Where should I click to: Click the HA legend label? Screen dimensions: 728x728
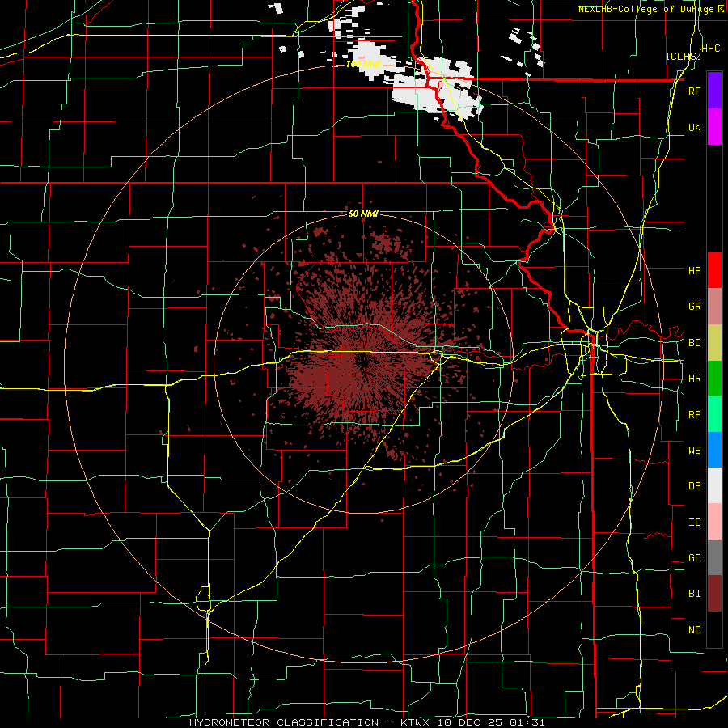click(694, 271)
